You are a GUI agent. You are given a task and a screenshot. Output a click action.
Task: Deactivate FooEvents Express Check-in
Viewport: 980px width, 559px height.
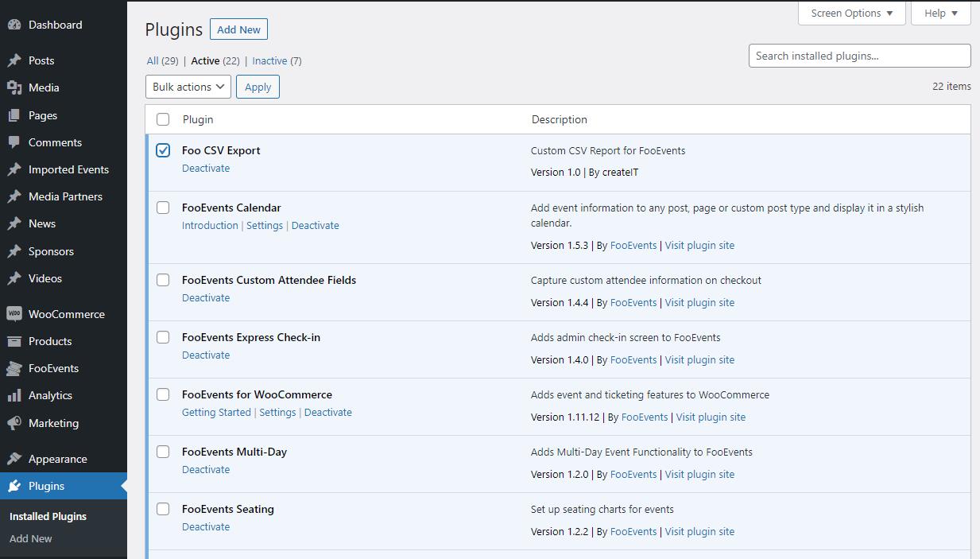coord(206,355)
